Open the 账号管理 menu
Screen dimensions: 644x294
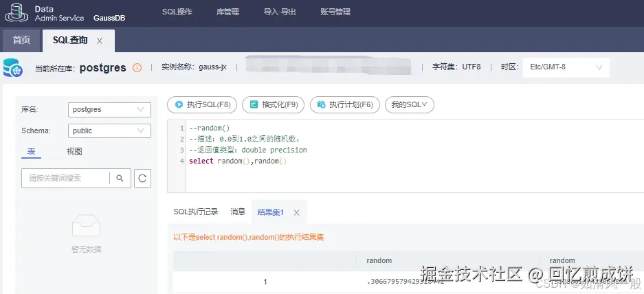click(x=335, y=12)
